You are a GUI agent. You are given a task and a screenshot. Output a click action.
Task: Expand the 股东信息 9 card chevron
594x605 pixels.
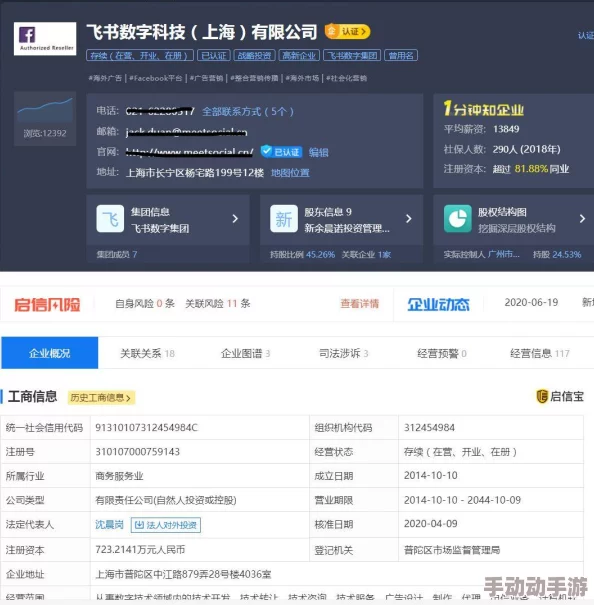(x=409, y=219)
